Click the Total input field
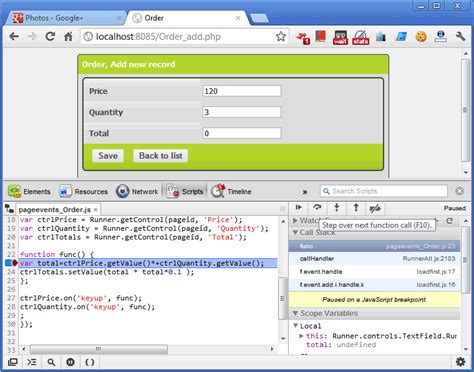Image resolution: width=474 pixels, height=372 pixels. point(242,133)
